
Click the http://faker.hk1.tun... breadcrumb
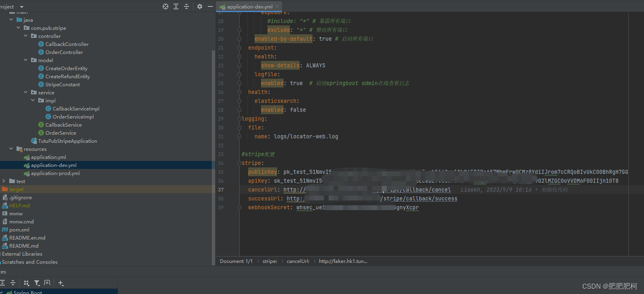(x=343, y=261)
